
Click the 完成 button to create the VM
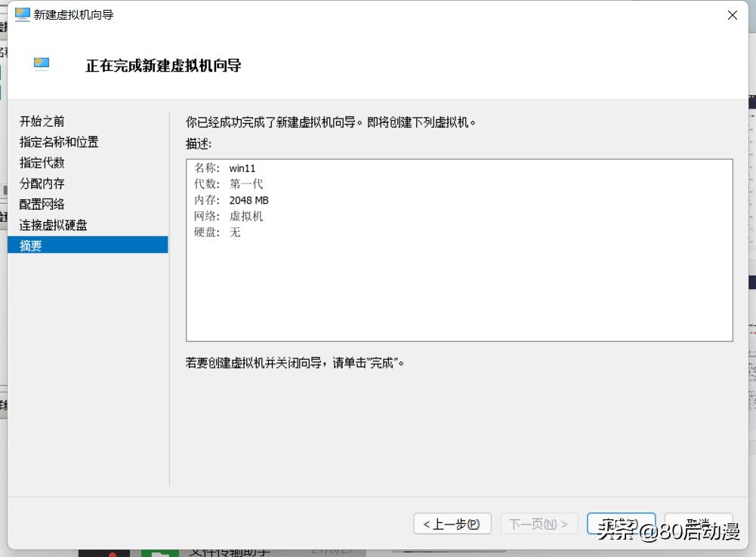[x=621, y=522]
